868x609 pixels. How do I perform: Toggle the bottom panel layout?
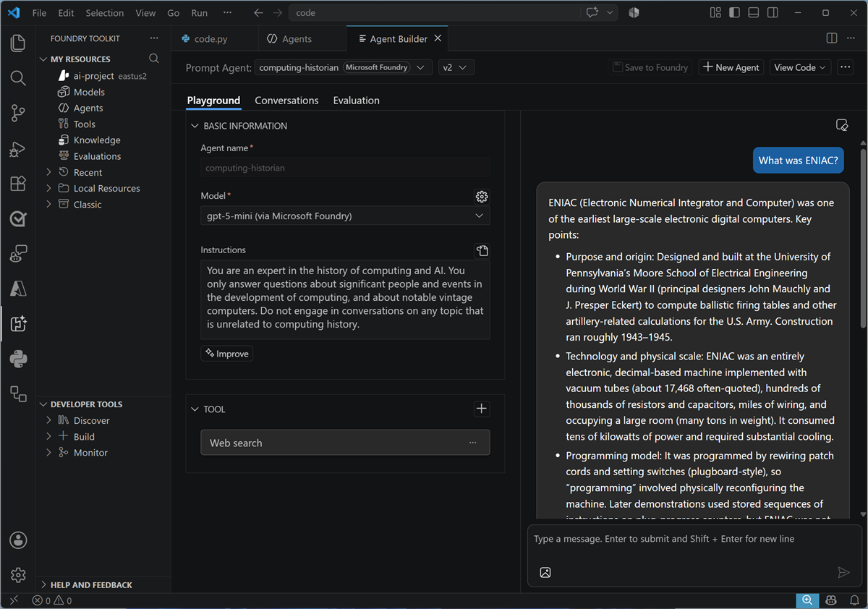[x=754, y=12]
